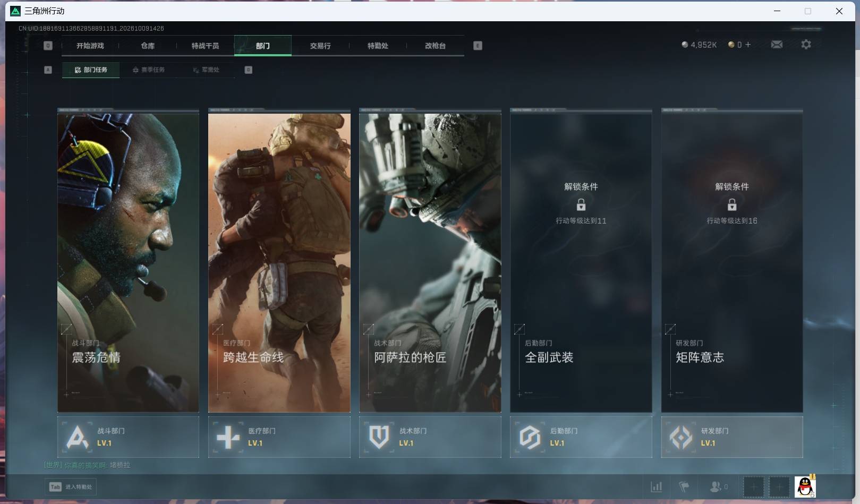Click the lock icon on the 矩阵意志 card

tap(732, 204)
